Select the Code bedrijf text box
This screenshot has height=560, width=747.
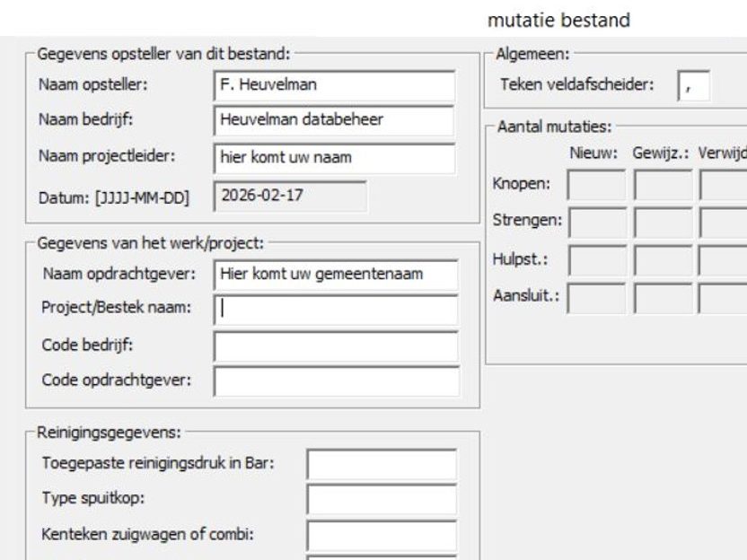335,346
